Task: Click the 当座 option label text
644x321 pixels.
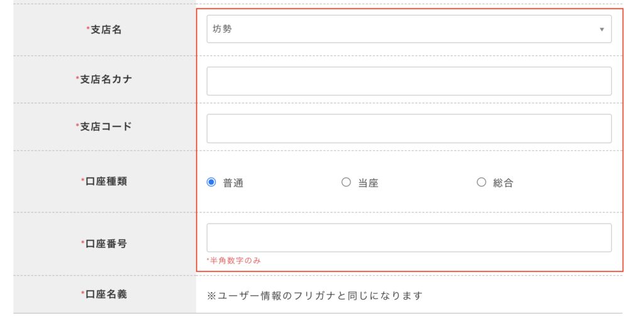Action: click(x=368, y=183)
